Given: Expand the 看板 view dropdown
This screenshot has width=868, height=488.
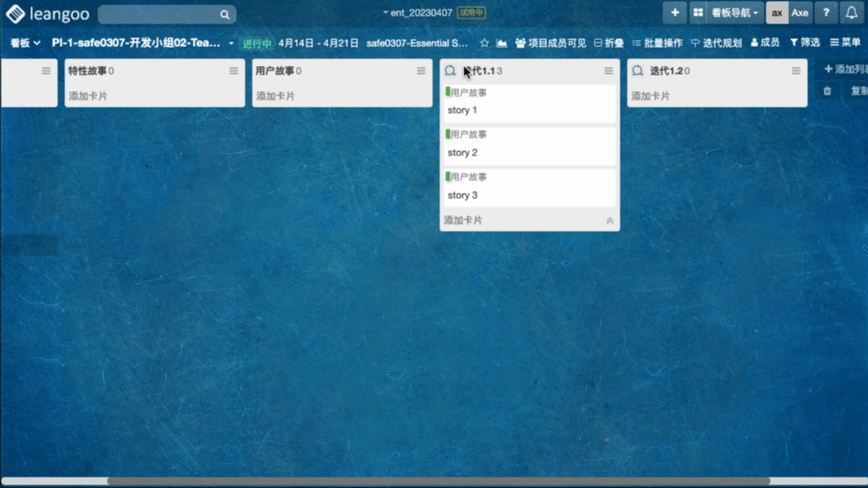Looking at the screenshot, I should point(25,43).
